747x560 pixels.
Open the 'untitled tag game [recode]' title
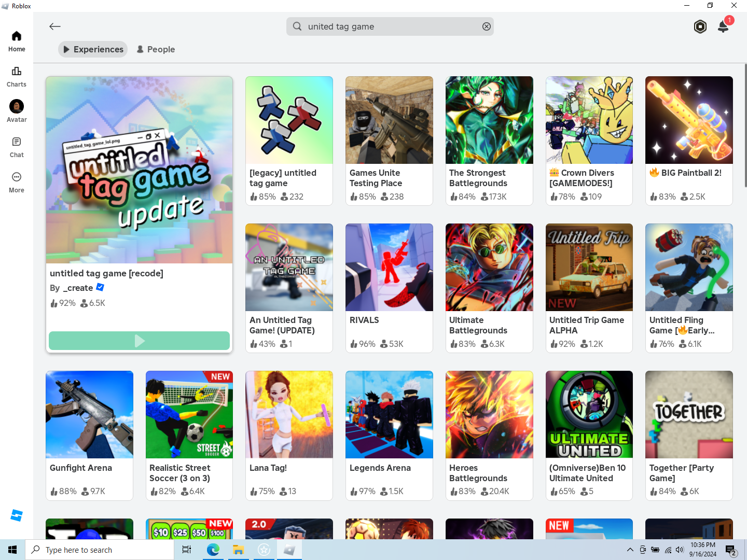[x=106, y=273]
